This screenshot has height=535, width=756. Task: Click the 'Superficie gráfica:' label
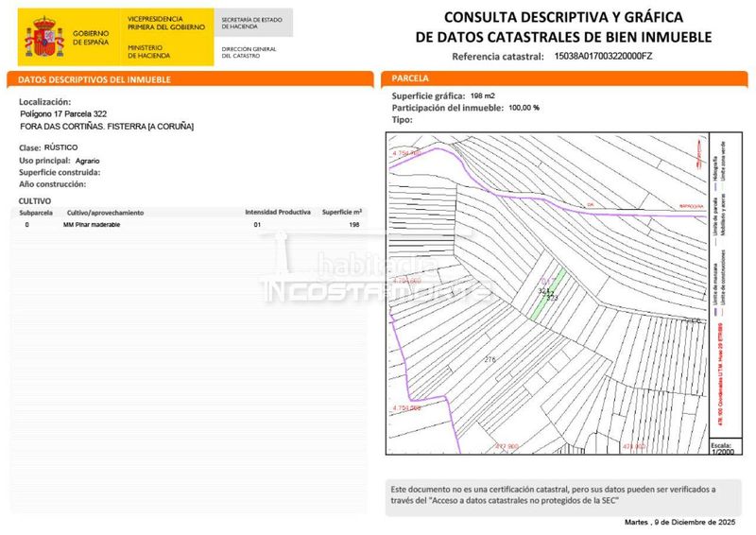click(x=428, y=96)
